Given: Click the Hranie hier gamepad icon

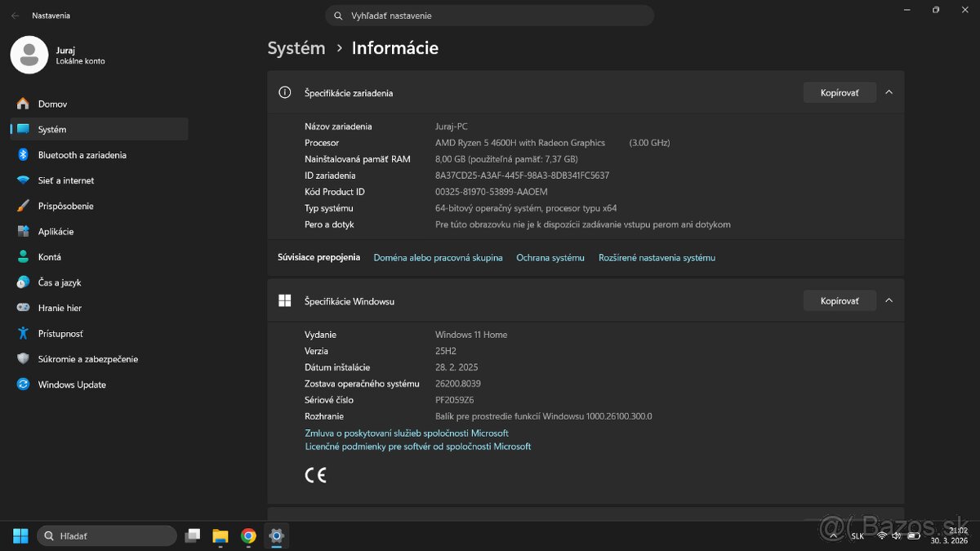Looking at the screenshot, I should [20, 308].
